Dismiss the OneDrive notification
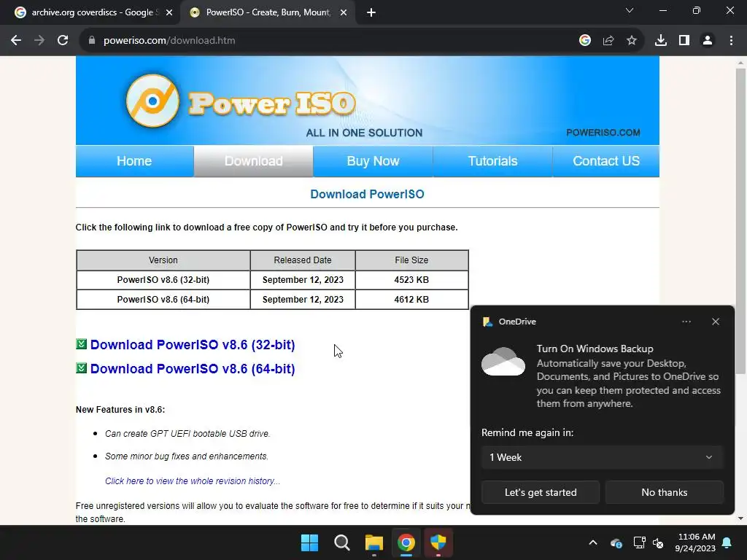Viewport: 747px width, 560px height. [x=716, y=322]
